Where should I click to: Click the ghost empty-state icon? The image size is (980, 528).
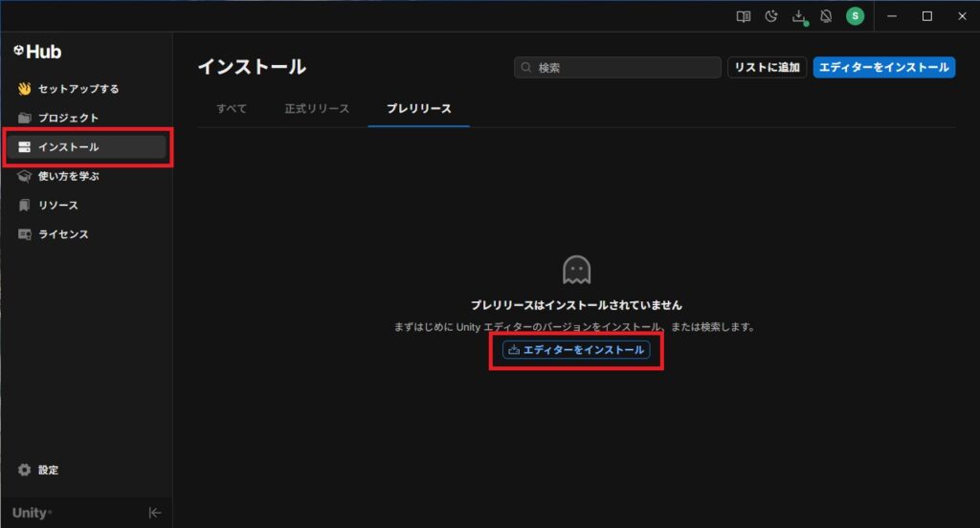(576, 270)
